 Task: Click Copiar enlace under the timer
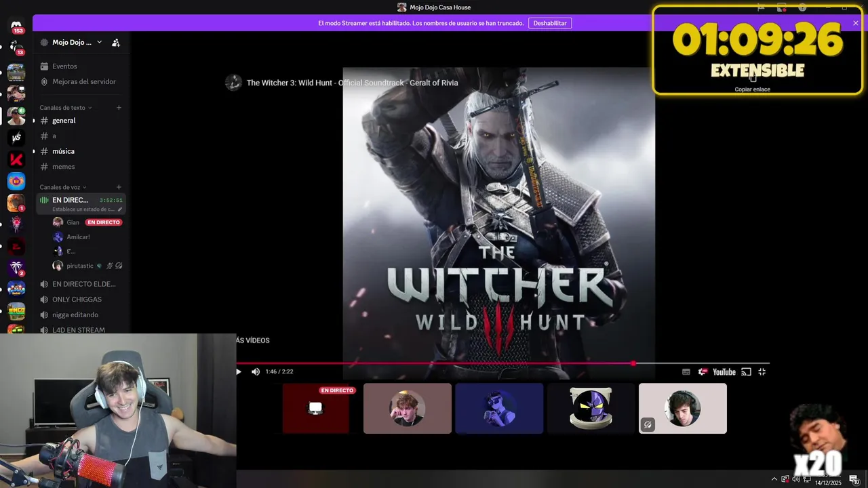[x=753, y=89]
